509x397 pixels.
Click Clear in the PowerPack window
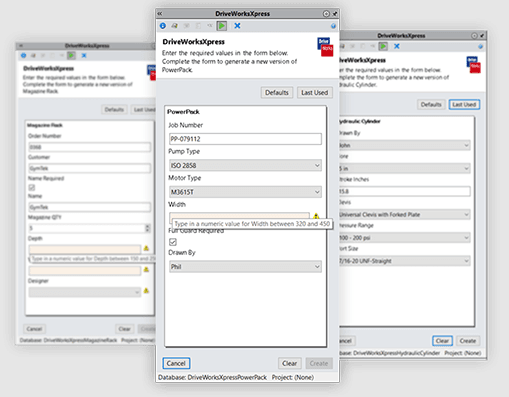point(290,363)
